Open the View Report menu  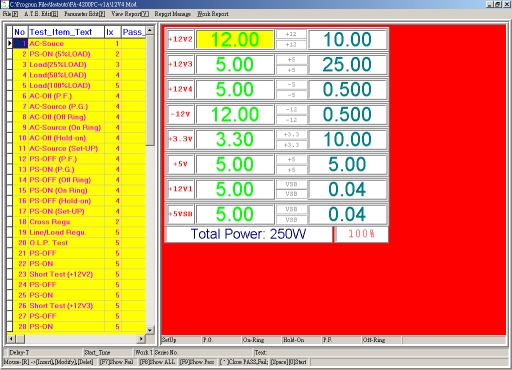coord(130,14)
